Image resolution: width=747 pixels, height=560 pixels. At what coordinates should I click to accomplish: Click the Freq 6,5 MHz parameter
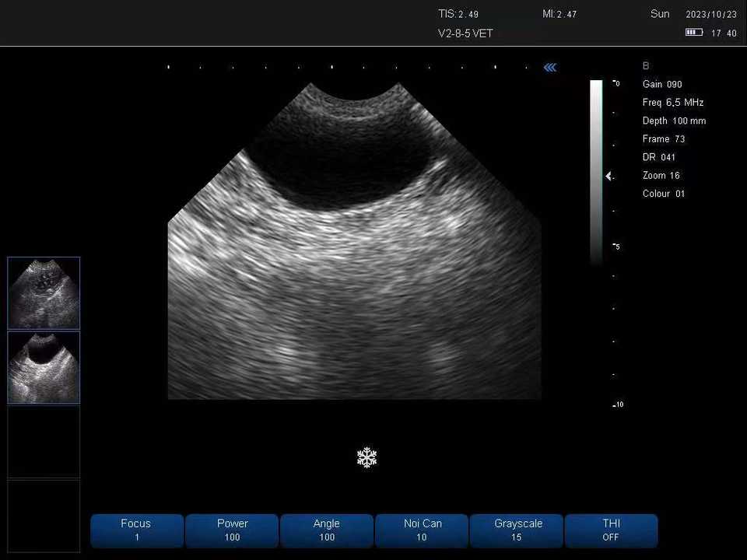click(x=673, y=103)
